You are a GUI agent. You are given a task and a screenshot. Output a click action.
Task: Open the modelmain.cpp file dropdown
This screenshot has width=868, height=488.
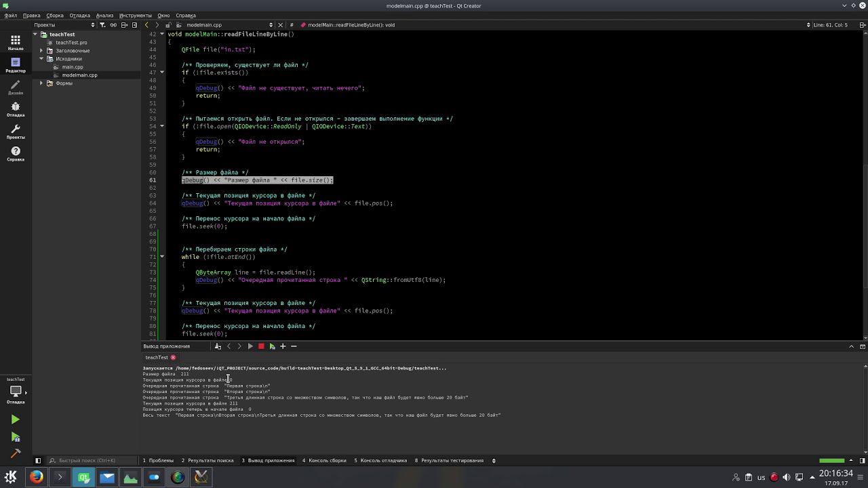pyautogui.click(x=271, y=25)
